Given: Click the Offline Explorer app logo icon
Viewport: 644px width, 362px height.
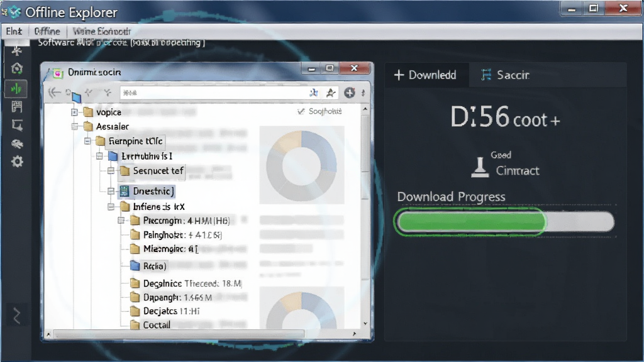Looking at the screenshot, I should pos(14,12).
